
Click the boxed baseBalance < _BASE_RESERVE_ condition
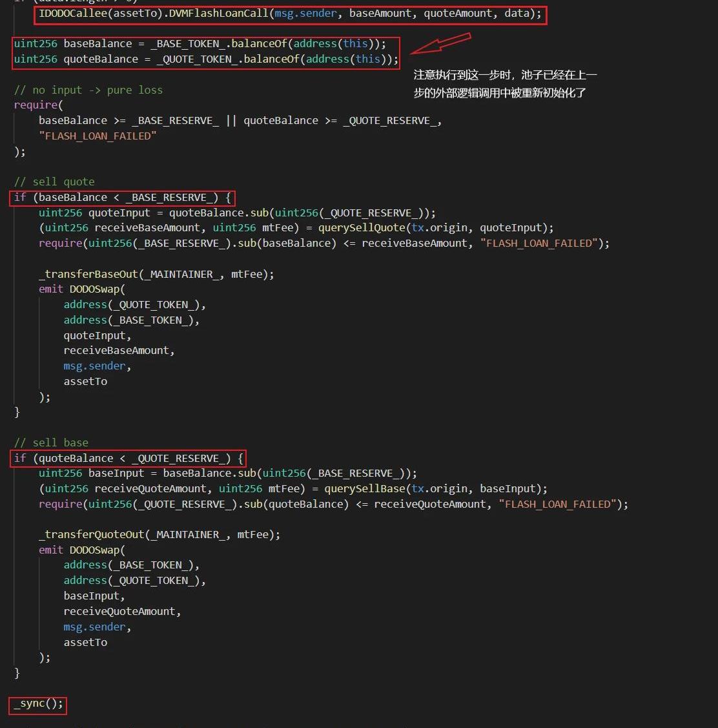(x=122, y=198)
